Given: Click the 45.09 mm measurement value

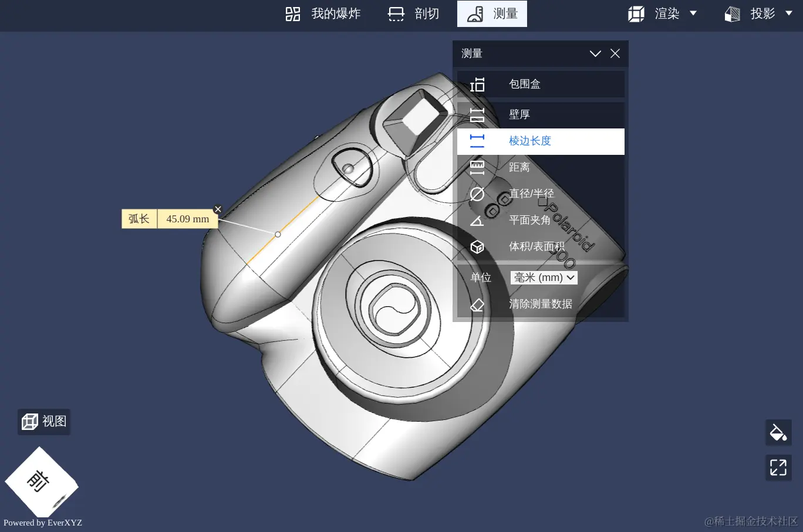Looking at the screenshot, I should click(188, 219).
